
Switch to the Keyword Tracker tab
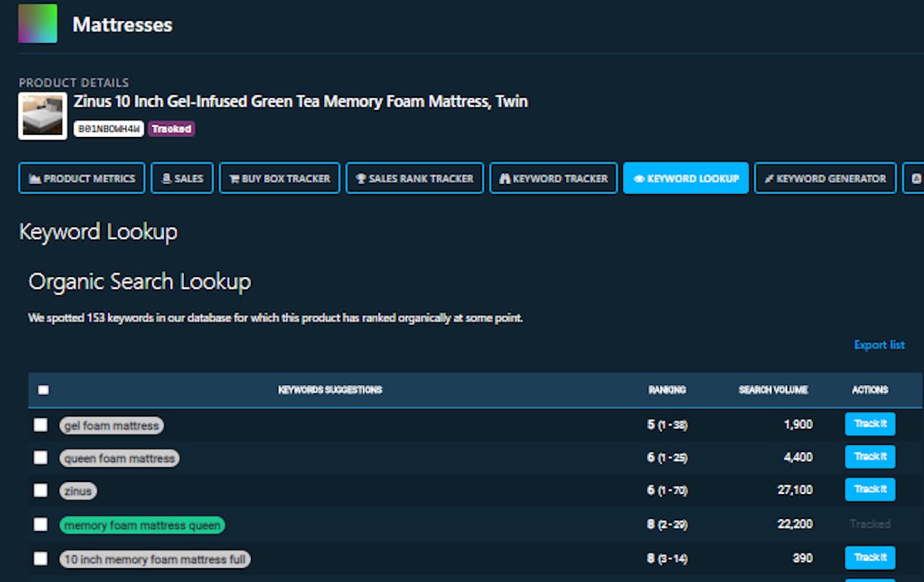[x=554, y=178]
